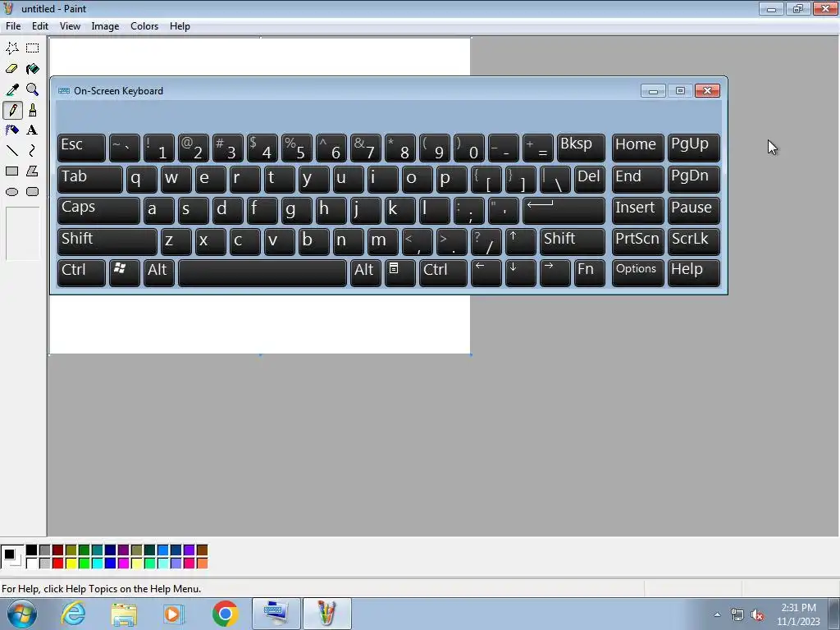Click the application menu key on keyboard
This screenshot has height=630, width=840.
(399, 272)
